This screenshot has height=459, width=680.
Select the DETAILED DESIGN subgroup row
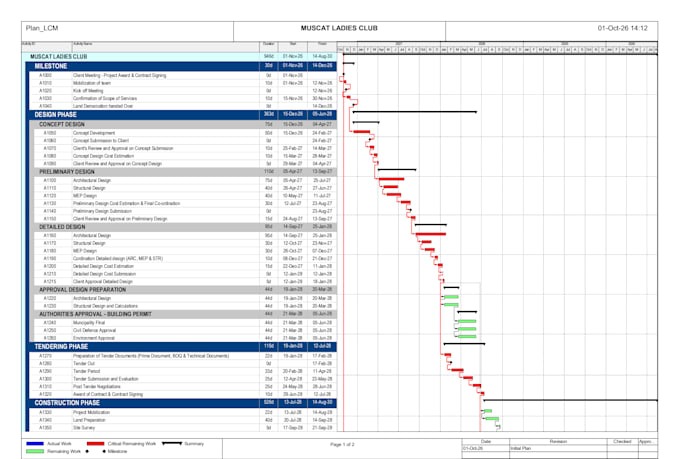click(183, 227)
